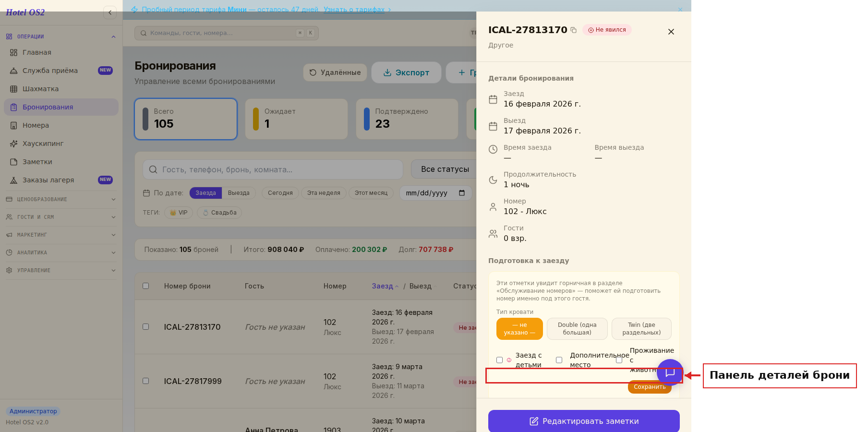
Task: Click the Экспорт button
Action: (x=406, y=72)
